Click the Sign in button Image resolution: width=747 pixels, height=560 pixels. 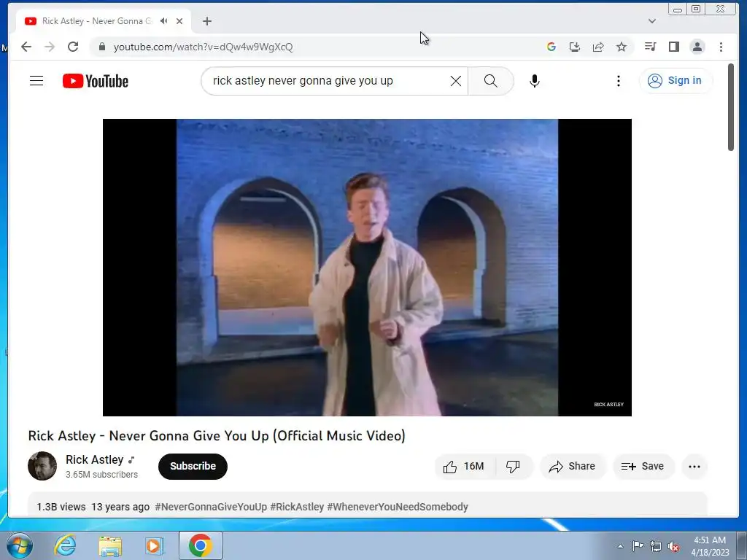click(x=676, y=80)
